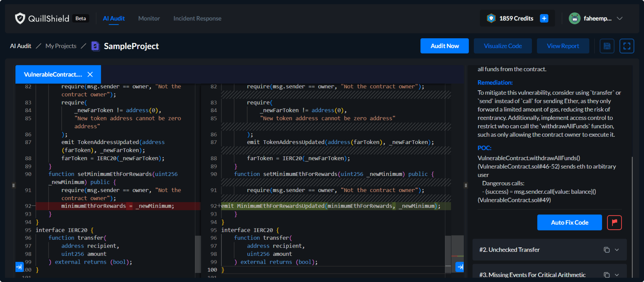
Task: Add credits with the plus button
Action: click(544, 19)
